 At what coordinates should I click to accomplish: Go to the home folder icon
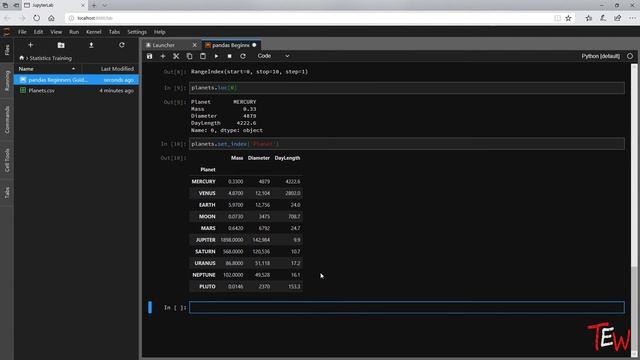point(22,58)
